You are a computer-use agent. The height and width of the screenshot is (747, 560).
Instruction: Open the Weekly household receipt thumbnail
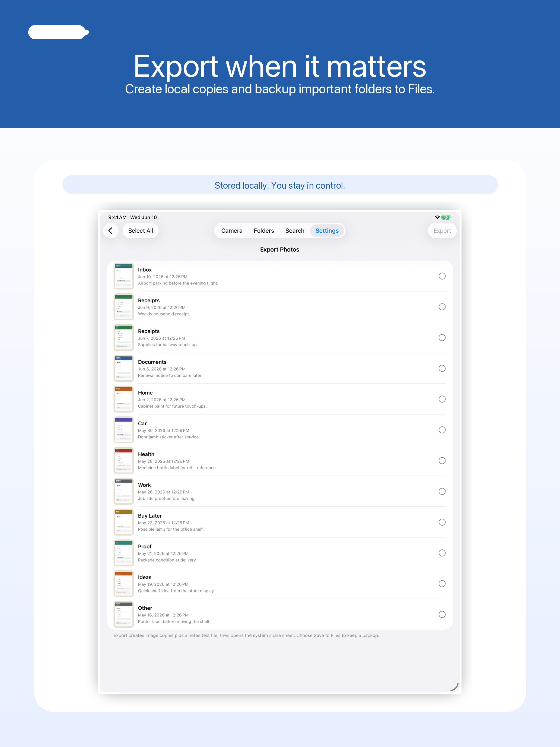click(123, 307)
